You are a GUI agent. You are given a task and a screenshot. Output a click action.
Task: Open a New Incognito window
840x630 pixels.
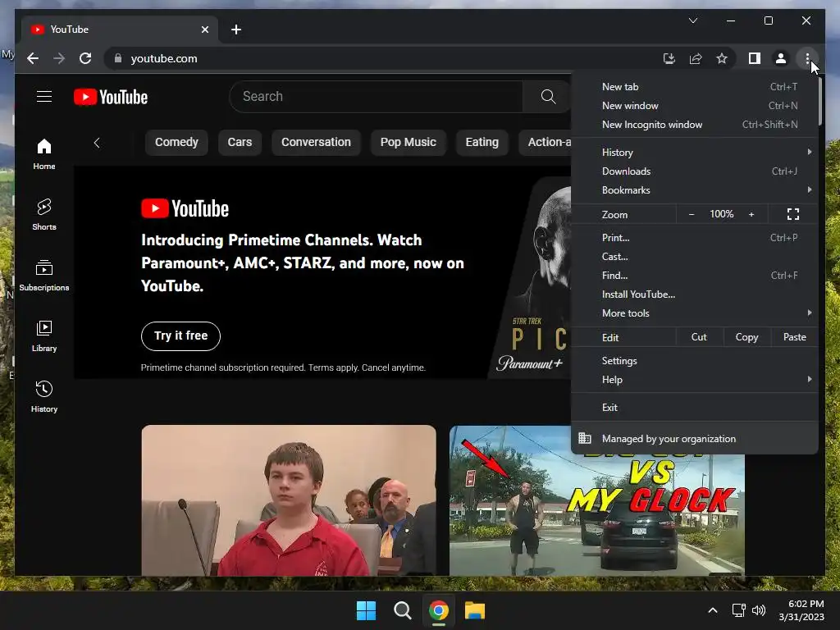(694, 125)
